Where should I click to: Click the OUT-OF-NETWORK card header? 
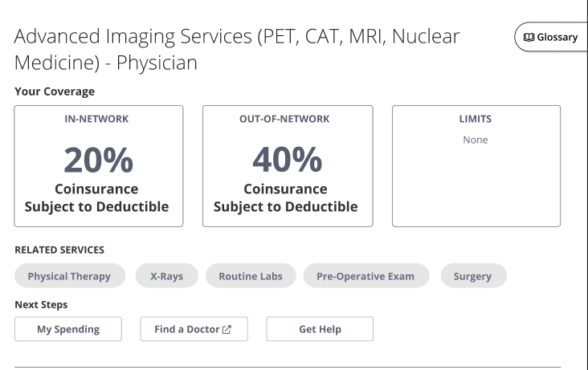(284, 119)
